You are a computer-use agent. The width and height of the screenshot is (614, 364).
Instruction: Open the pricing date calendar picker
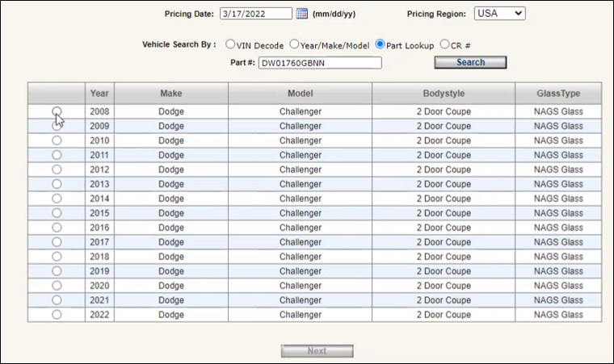[x=302, y=14]
